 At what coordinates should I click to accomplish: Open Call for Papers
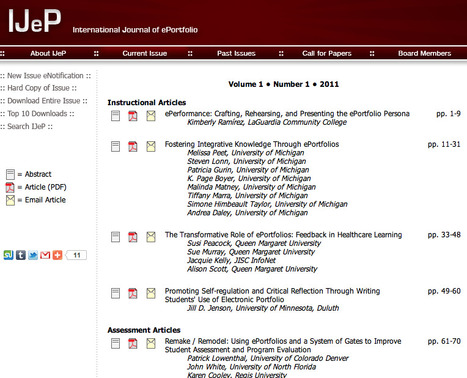point(327,53)
